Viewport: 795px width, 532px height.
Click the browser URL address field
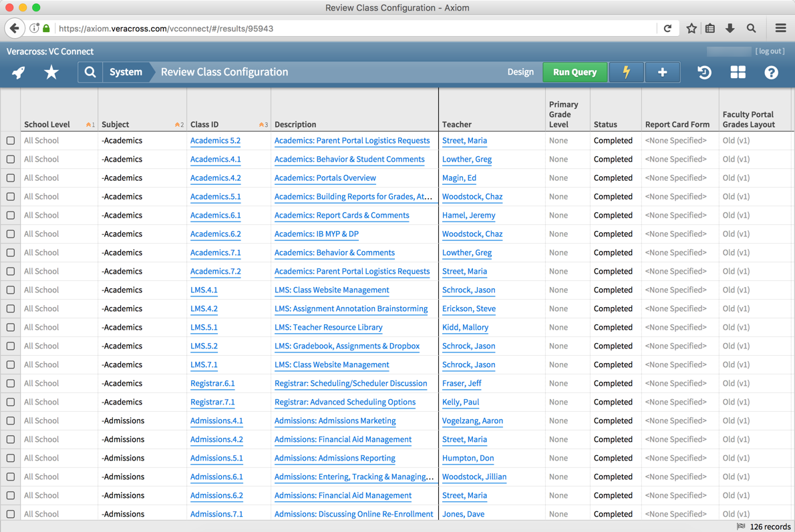point(354,29)
